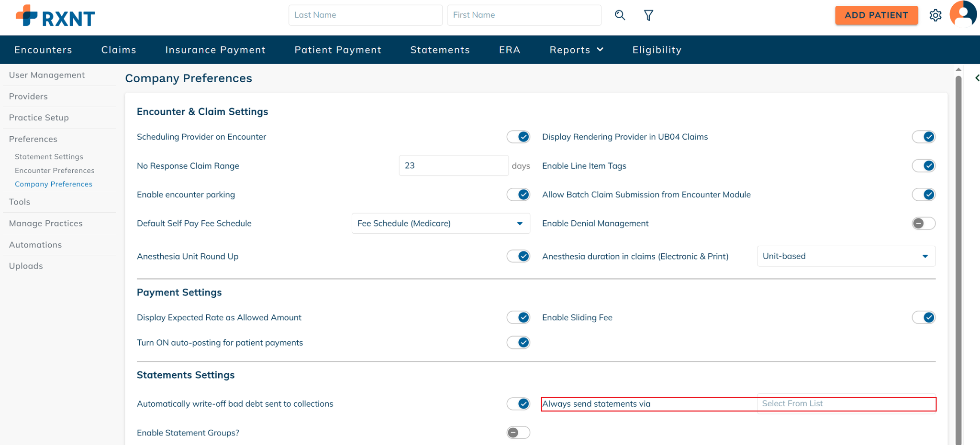Click the No Response Claim Range field
Viewport: 980px width, 445px height.
coord(453,166)
